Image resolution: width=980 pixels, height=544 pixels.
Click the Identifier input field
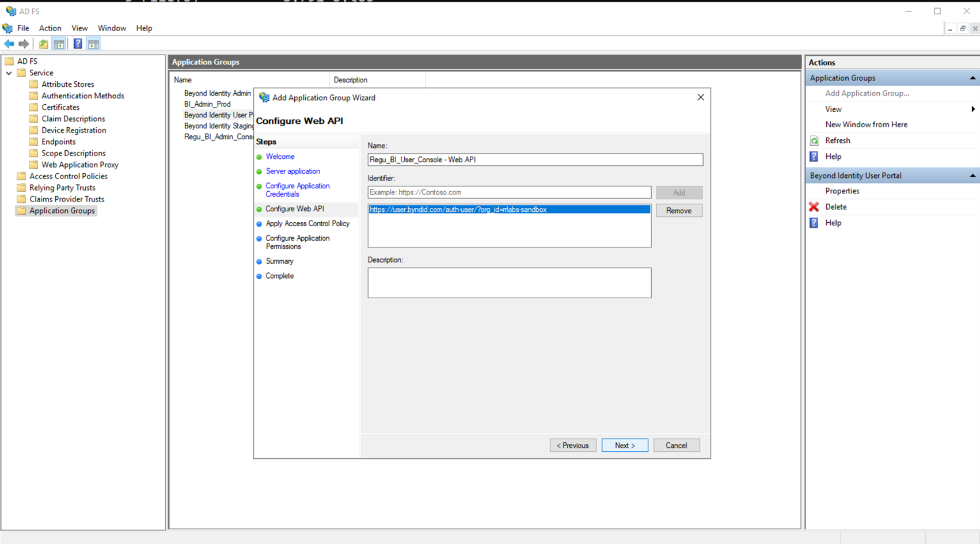click(x=509, y=192)
